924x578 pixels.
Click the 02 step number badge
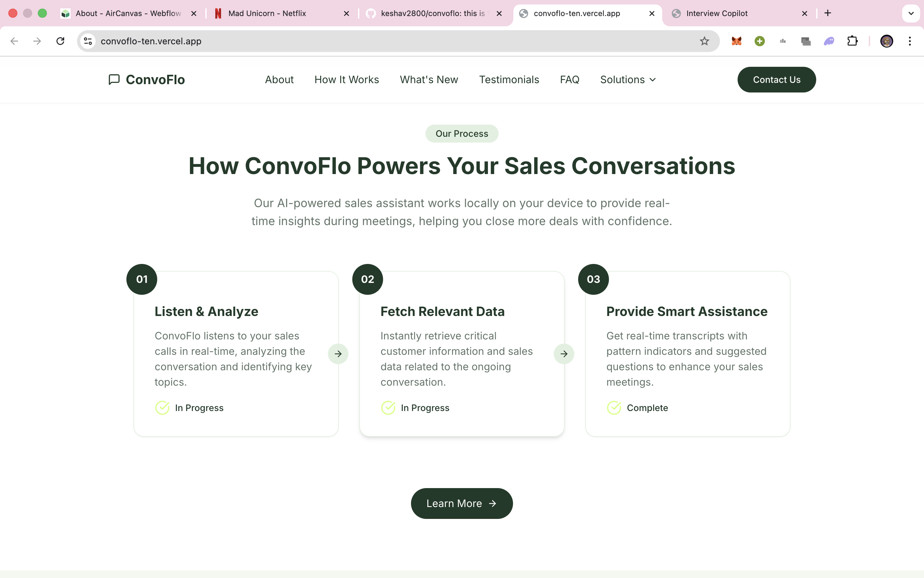pos(368,279)
